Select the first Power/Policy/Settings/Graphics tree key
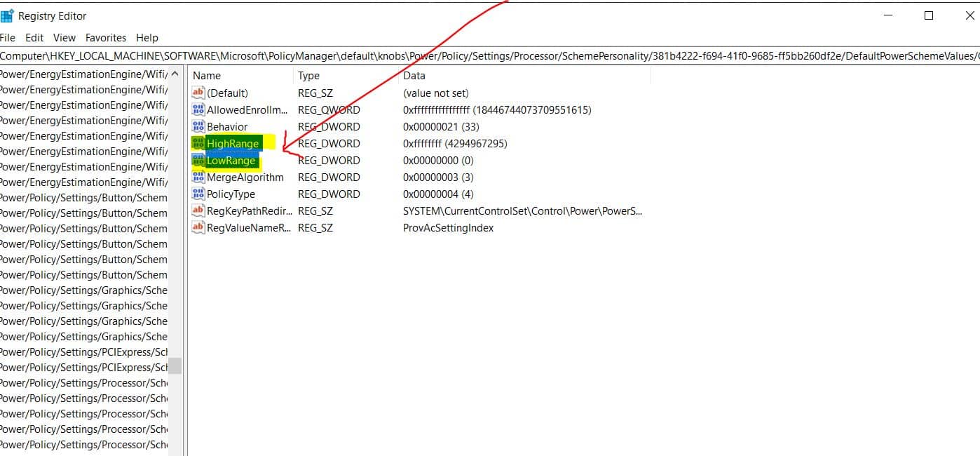 (x=83, y=290)
